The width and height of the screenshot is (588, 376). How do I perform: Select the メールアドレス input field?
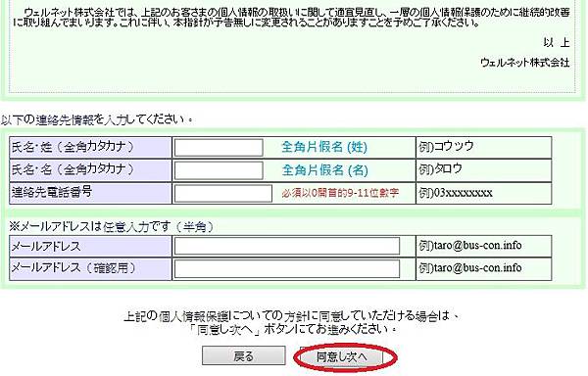(x=287, y=246)
